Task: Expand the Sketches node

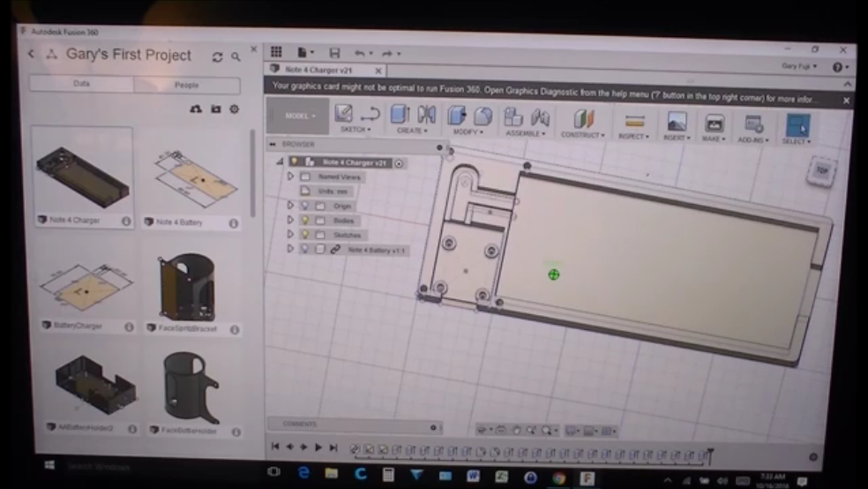Action: 290,234
